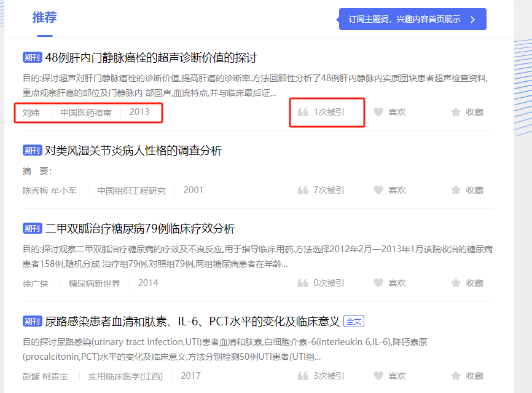Click the star 收藏 icon on the last article
This screenshot has width=532, height=393.
456,375
